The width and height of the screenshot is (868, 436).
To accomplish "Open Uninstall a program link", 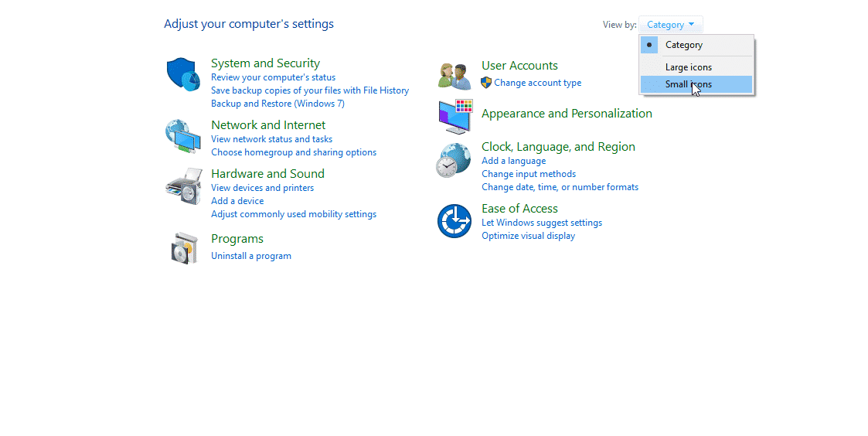I will [x=250, y=256].
